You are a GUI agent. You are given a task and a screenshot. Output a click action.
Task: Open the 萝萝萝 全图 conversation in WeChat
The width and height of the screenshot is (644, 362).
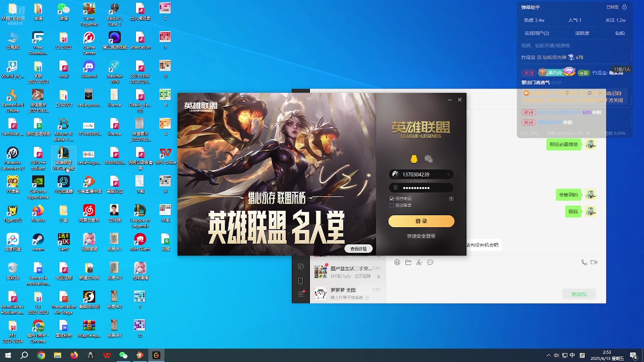pyautogui.click(x=348, y=294)
